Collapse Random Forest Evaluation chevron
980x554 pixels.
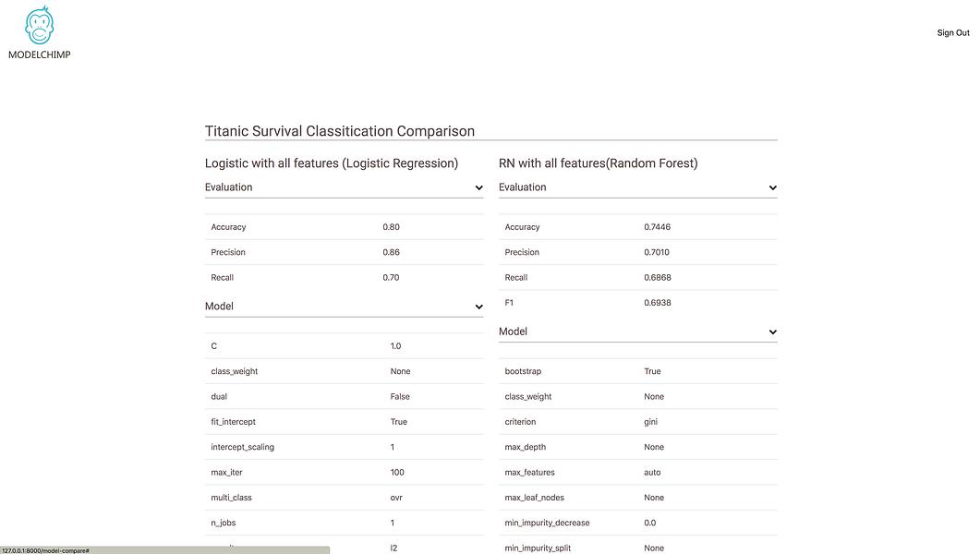772,188
